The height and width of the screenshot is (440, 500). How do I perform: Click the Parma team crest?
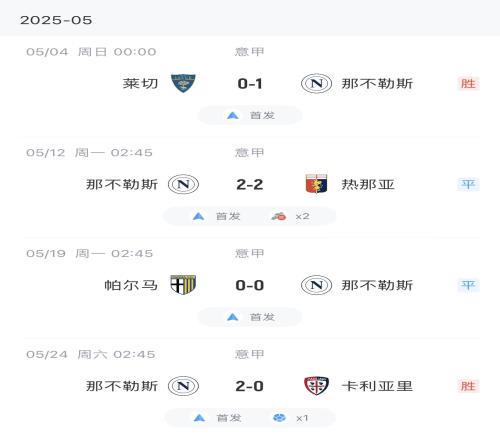(x=183, y=285)
